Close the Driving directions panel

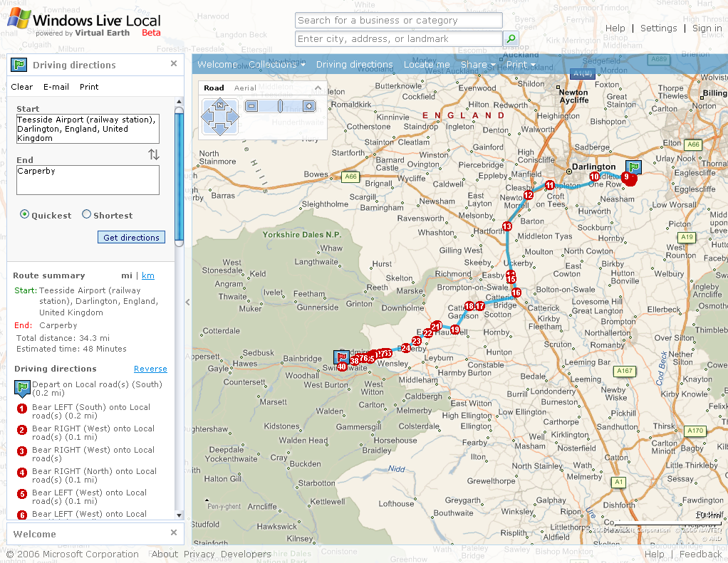[x=173, y=64]
